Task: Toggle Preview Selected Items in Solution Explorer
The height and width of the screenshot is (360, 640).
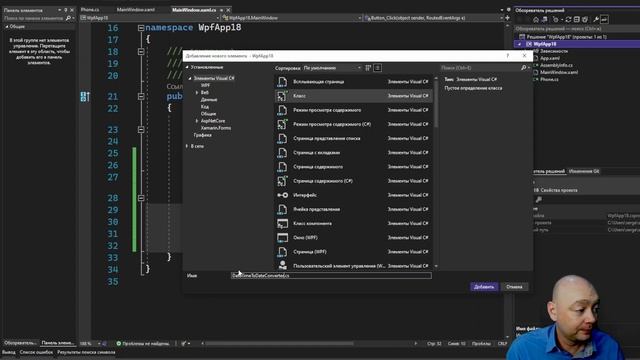Action: coord(604,19)
